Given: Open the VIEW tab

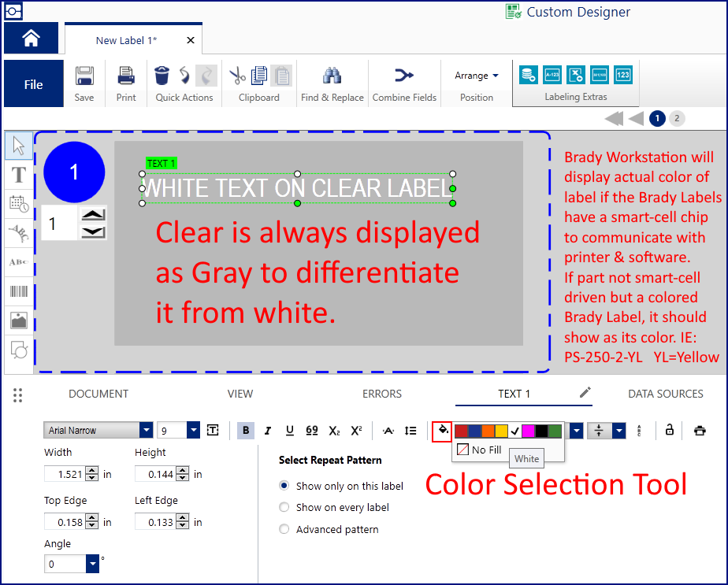Looking at the screenshot, I should pyautogui.click(x=240, y=394).
